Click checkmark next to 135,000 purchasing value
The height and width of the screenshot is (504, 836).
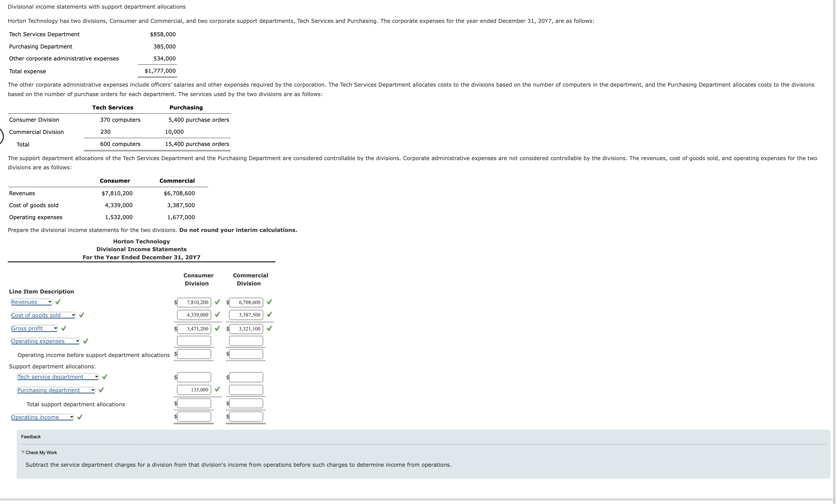coord(217,389)
